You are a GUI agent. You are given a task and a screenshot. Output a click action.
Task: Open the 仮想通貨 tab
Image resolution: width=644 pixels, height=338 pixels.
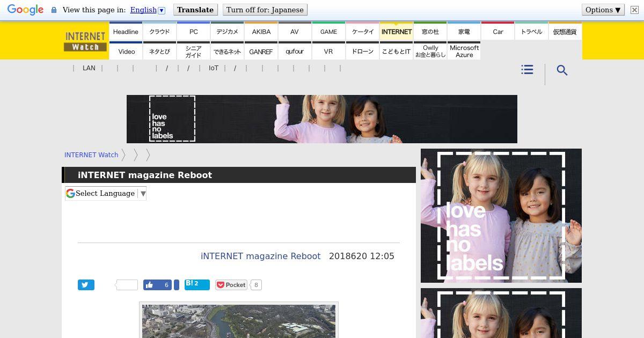pyautogui.click(x=565, y=32)
